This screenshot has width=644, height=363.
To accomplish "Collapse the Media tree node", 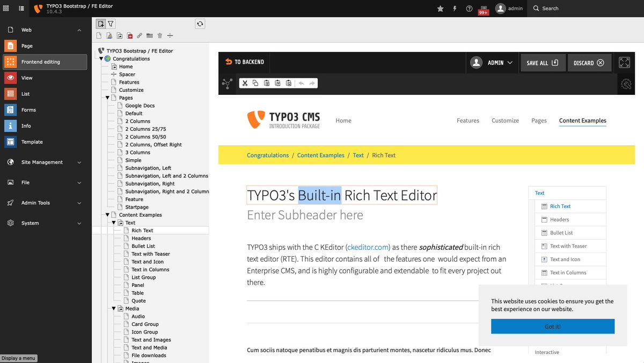I will 114,309.
